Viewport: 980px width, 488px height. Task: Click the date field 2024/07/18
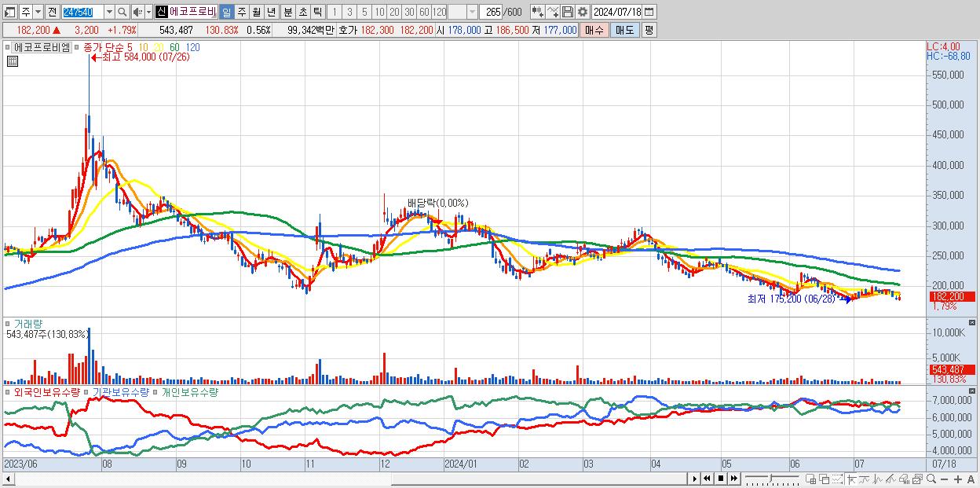617,12
